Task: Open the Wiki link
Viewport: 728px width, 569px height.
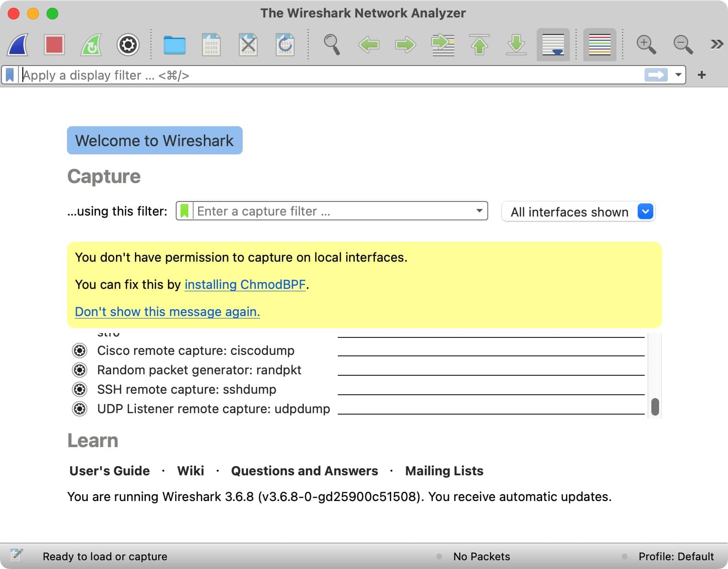Action: (x=191, y=471)
